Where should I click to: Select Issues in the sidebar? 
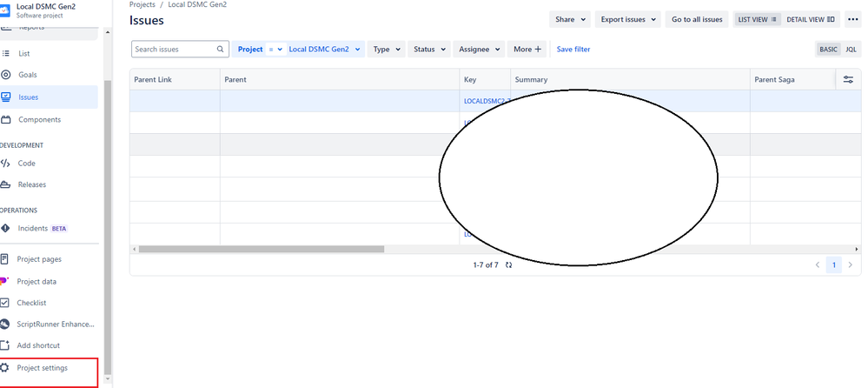coord(49,97)
